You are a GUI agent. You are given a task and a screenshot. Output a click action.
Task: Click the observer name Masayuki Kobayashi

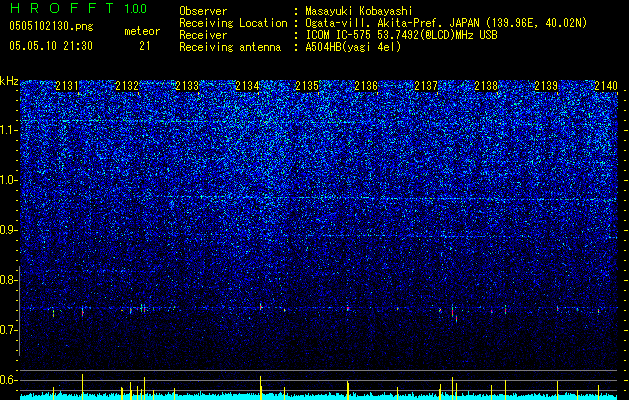tap(359, 11)
